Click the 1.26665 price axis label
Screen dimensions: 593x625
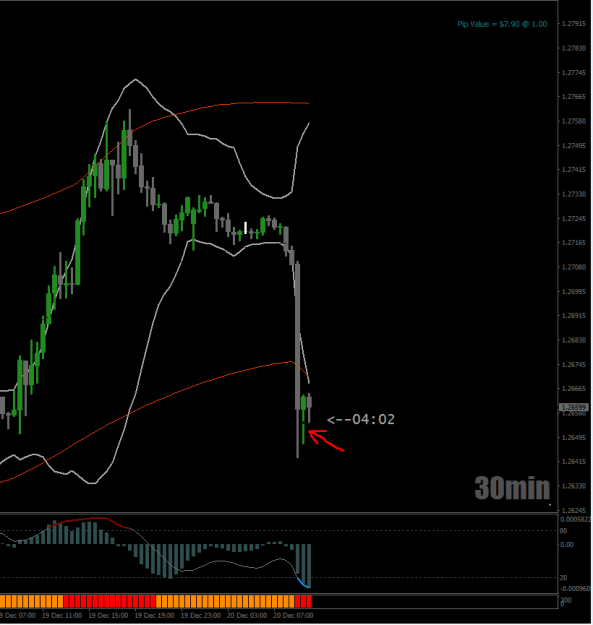click(574, 389)
